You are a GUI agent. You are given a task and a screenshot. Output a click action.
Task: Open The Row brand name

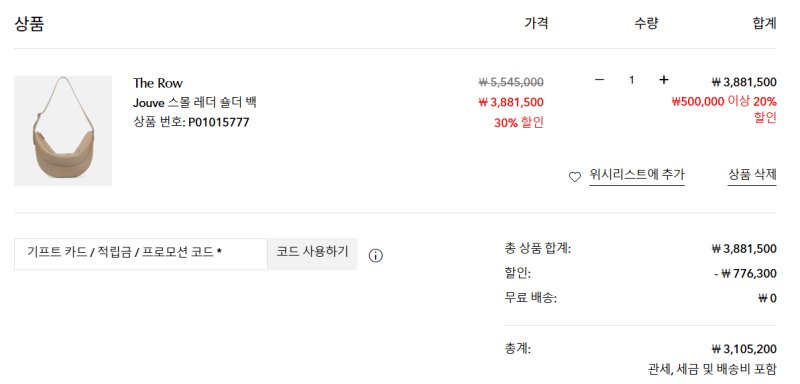point(158,83)
